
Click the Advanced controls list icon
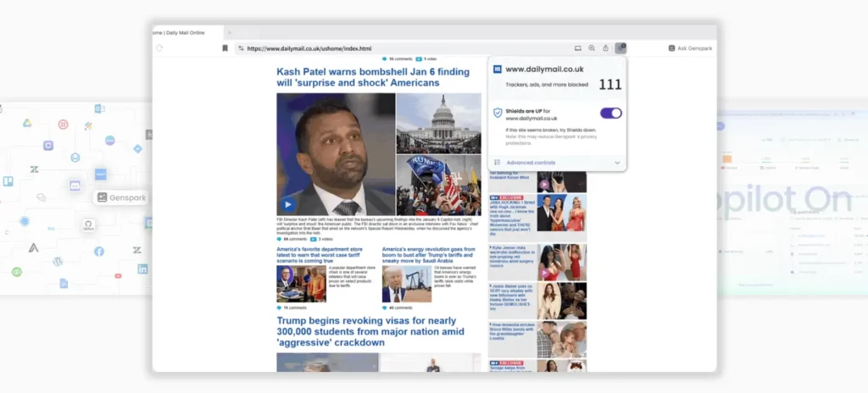[497, 163]
